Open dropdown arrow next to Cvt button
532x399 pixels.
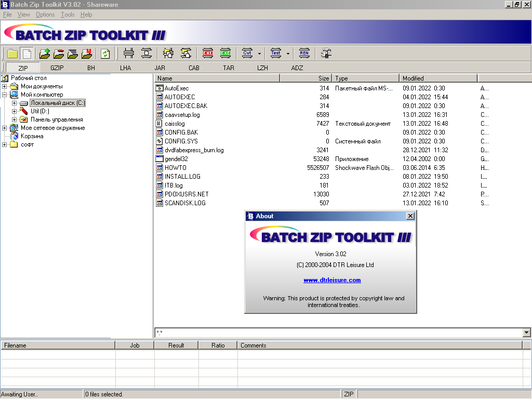tap(259, 54)
